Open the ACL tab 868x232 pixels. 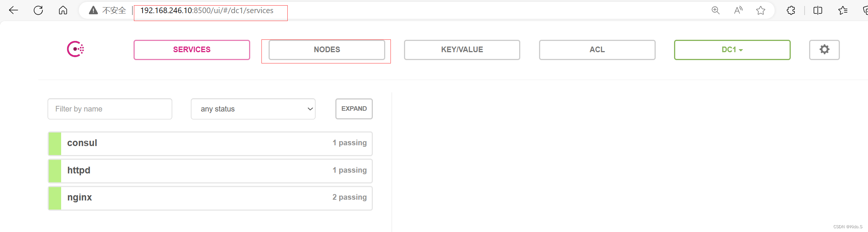[597, 50]
